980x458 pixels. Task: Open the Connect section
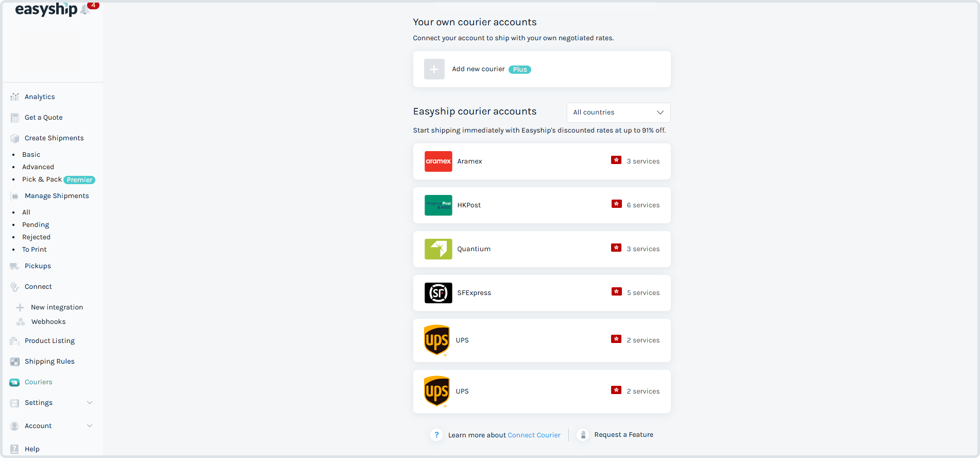(38, 287)
